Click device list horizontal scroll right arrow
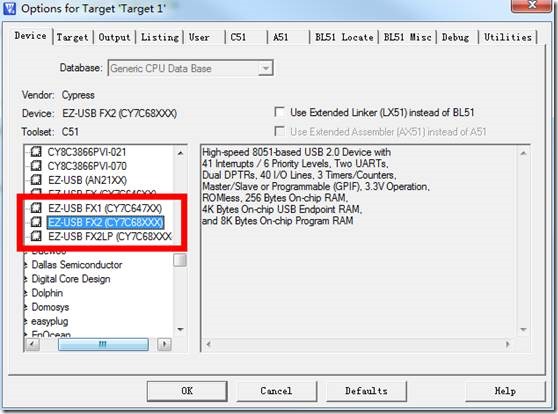Screen dimensions: 558x414 [x=164, y=344]
